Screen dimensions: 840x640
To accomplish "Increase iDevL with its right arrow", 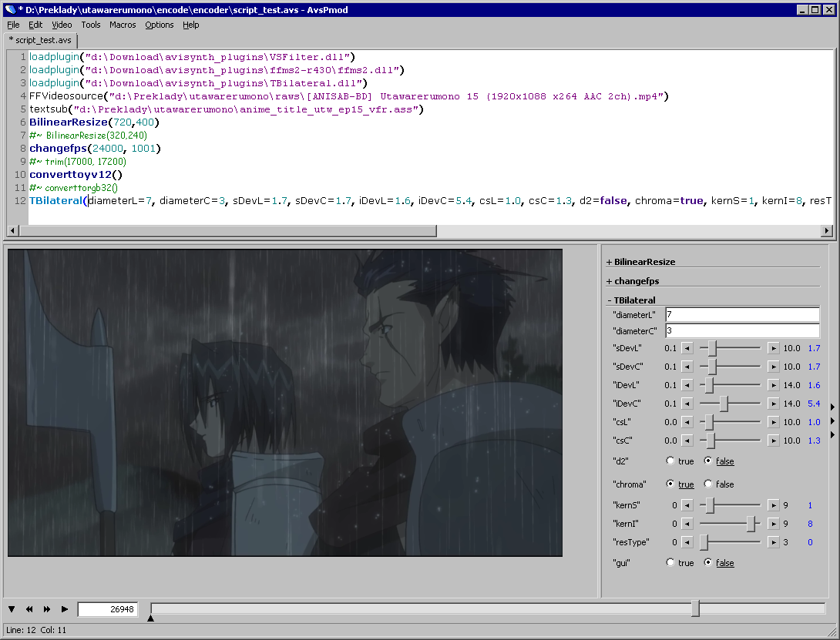I will [774, 385].
